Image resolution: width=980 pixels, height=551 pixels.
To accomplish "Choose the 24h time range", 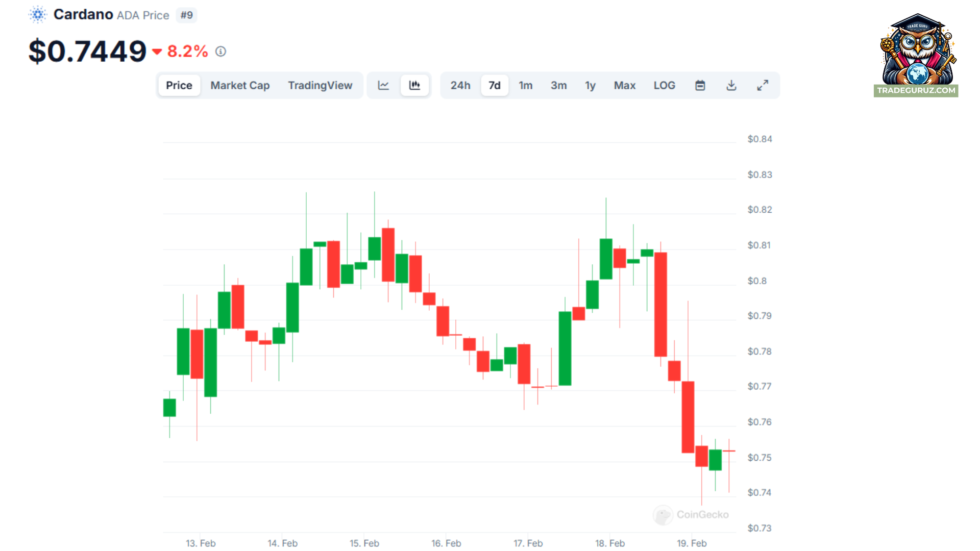I will [x=460, y=85].
